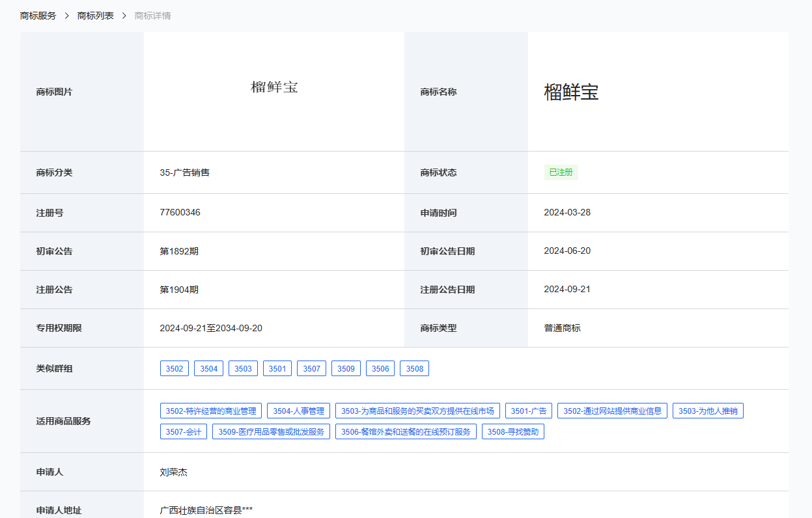Click trademark type value 普通商标

(x=563, y=328)
